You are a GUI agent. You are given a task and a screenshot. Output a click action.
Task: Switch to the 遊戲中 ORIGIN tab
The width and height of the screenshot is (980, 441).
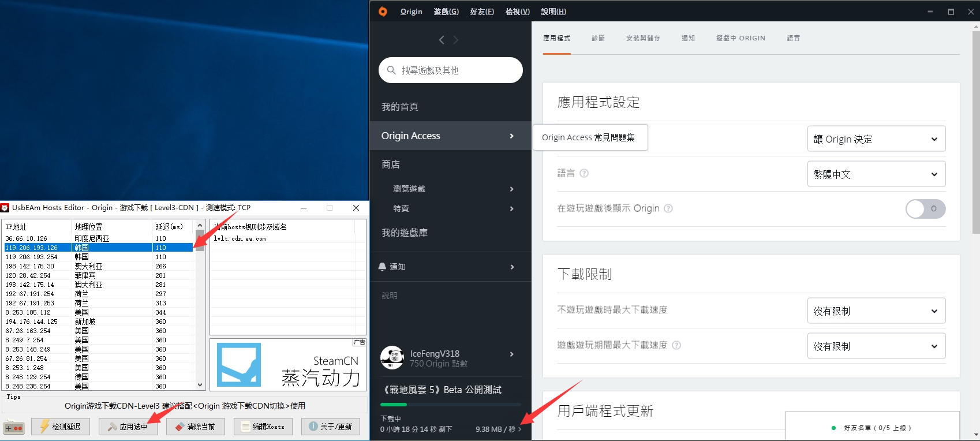741,38
